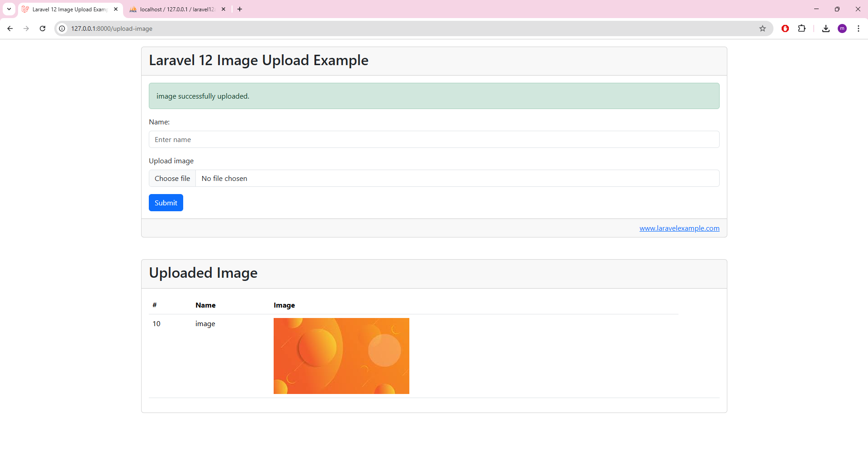The width and height of the screenshot is (868, 465).
Task: Click the # column header
Action: click(155, 305)
